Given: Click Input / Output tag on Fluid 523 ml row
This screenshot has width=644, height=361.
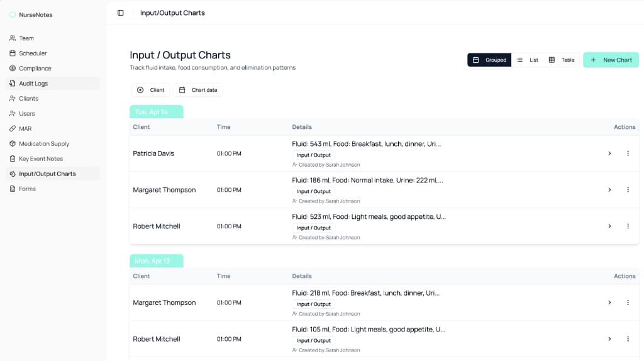Looking at the screenshot, I should pyautogui.click(x=313, y=228).
